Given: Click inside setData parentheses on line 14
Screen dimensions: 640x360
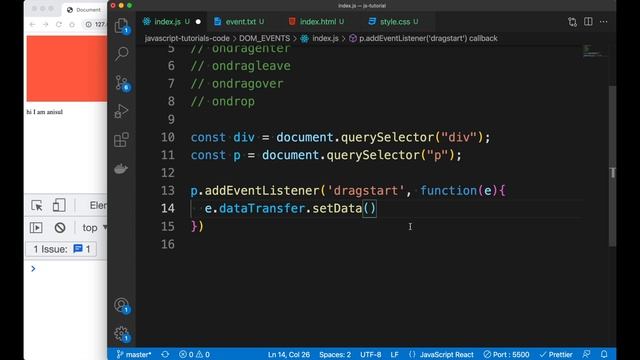Looking at the screenshot, I should point(369,208).
